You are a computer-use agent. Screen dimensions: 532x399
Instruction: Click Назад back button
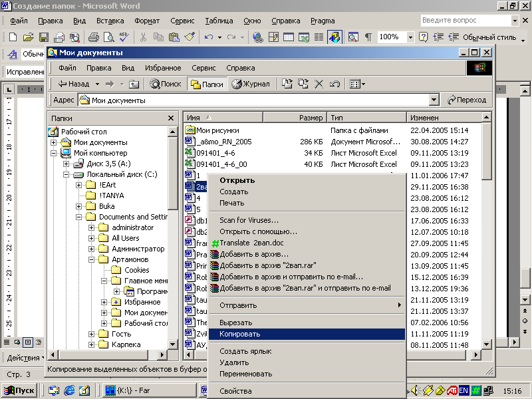73,84
